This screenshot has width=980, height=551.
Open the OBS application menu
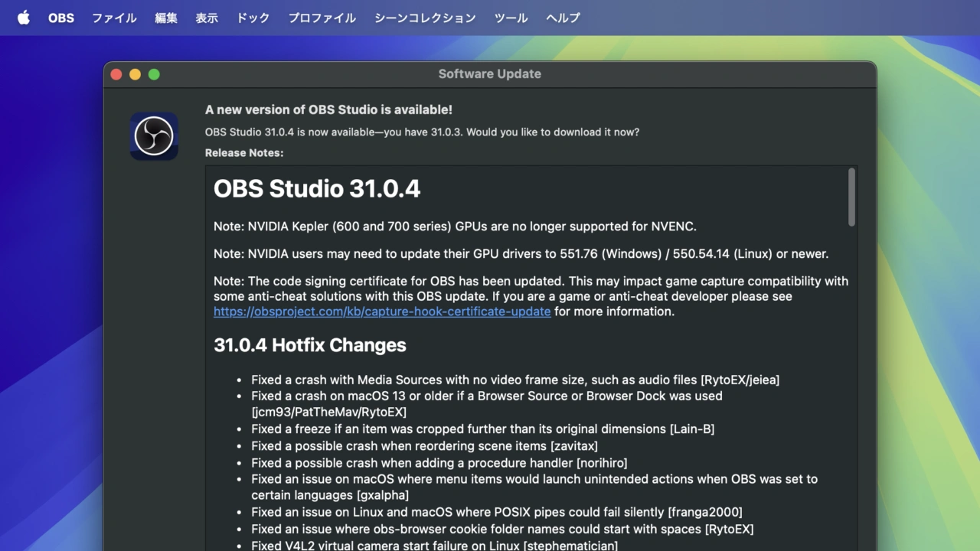[61, 18]
